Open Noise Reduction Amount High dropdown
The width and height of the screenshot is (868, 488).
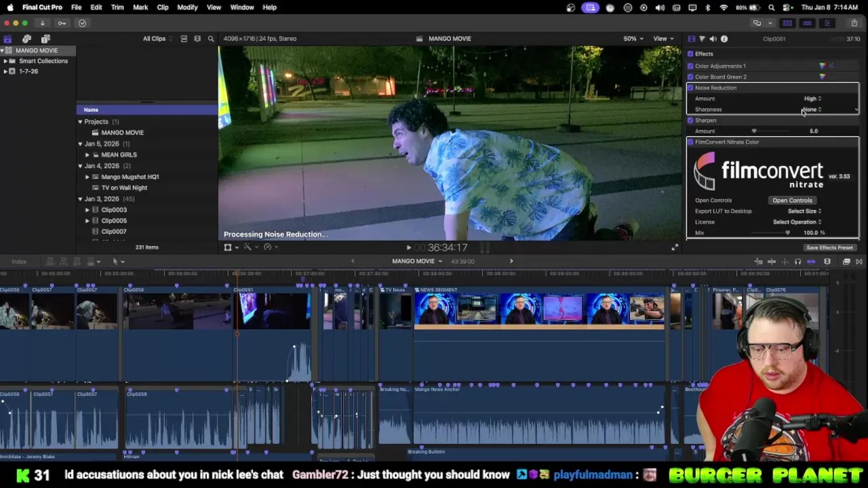(x=812, y=98)
